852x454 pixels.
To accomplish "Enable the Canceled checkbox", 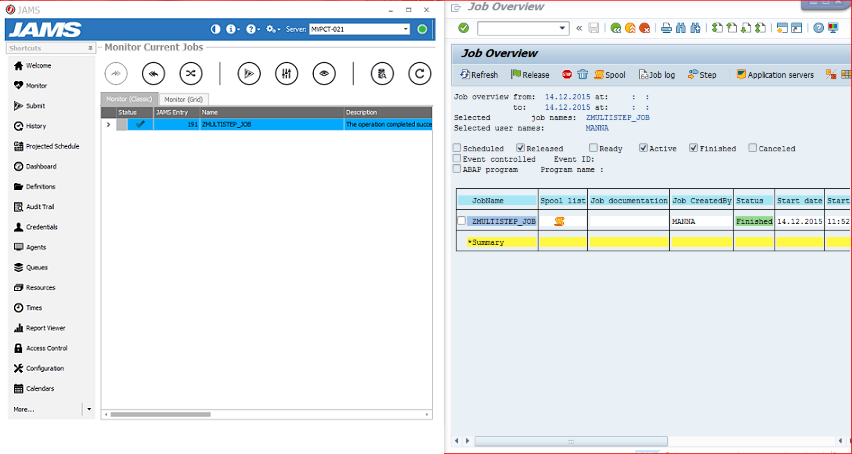I will coord(753,148).
